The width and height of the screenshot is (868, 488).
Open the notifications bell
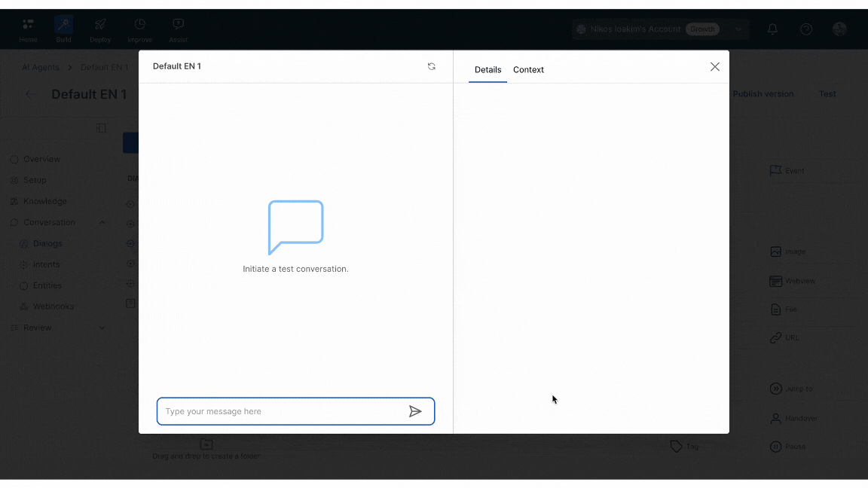click(x=772, y=29)
